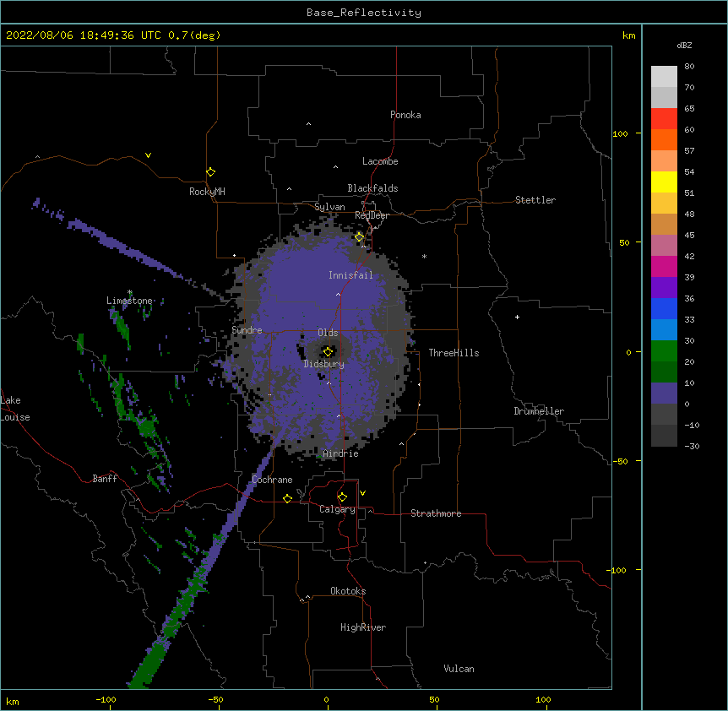
Task: Click the ThreeHills label
Action: coord(454,353)
